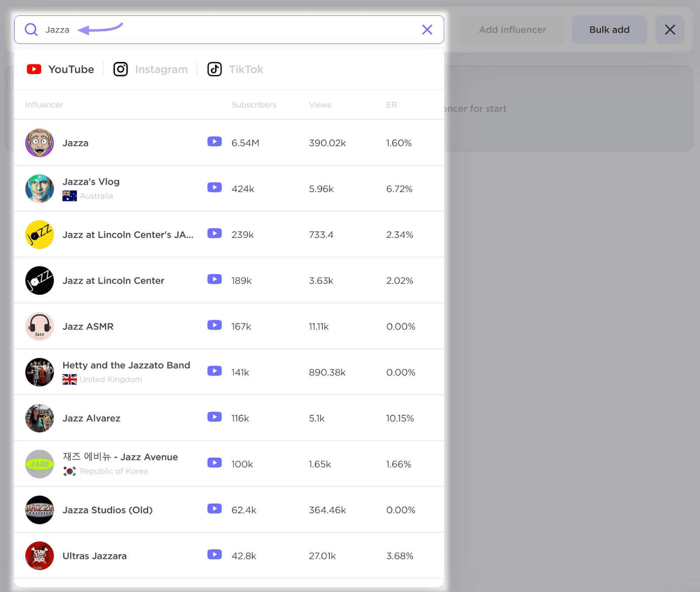Click the Jazz at Lincoln Center logo thumbnail
The width and height of the screenshot is (700, 592).
[39, 280]
